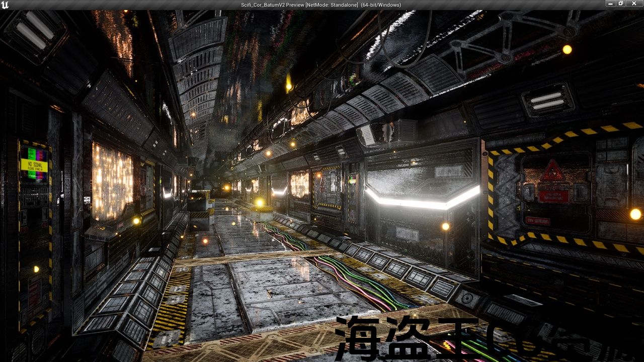Image resolution: width=644 pixels, height=362 pixels.
Task: Click the orange orb light near ceiling truss
Action: click(x=567, y=49)
